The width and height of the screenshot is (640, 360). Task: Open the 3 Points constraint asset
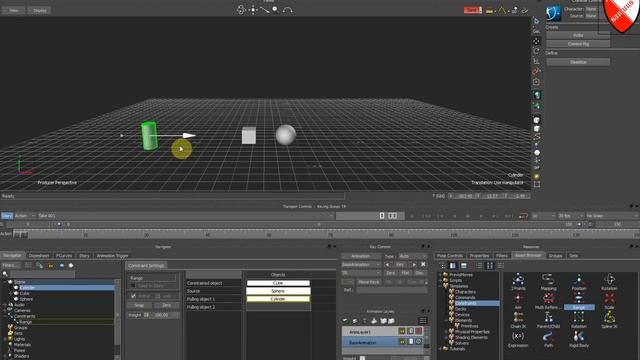pyautogui.click(x=518, y=282)
